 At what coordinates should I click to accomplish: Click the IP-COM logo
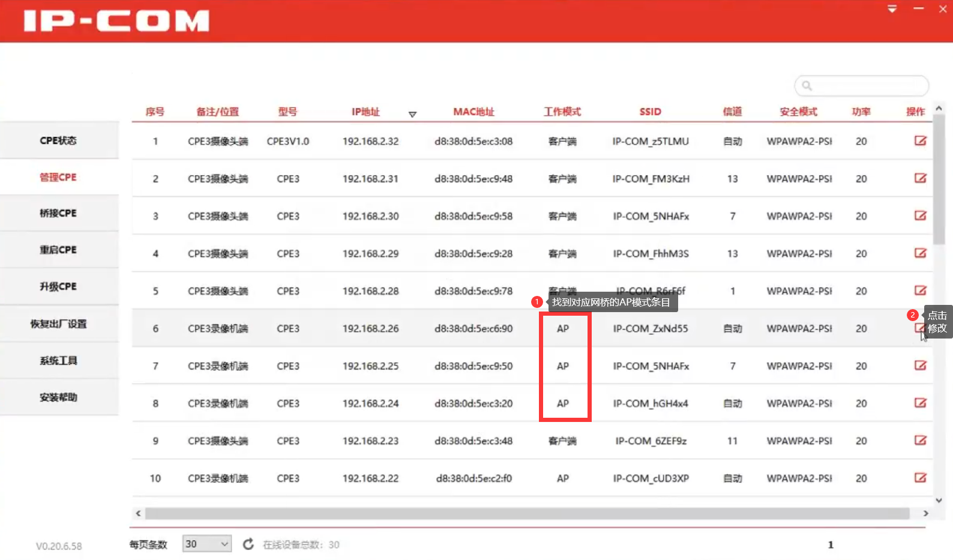click(x=116, y=20)
